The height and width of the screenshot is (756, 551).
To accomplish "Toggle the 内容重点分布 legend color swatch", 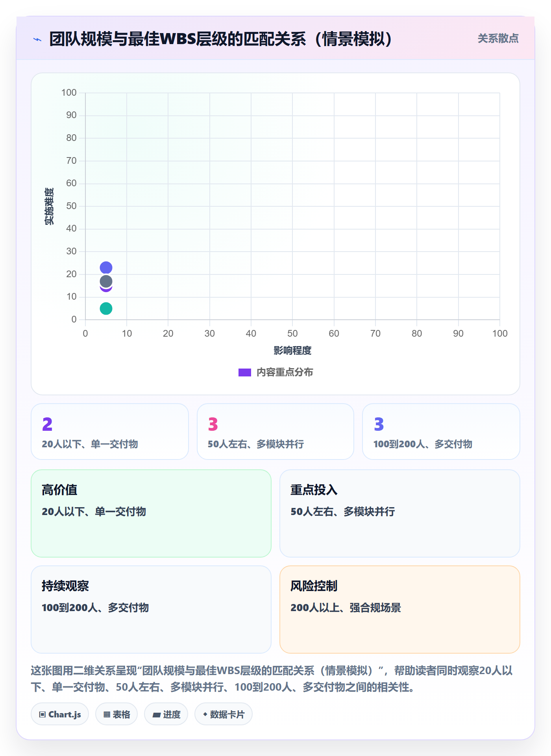I will pyautogui.click(x=244, y=372).
